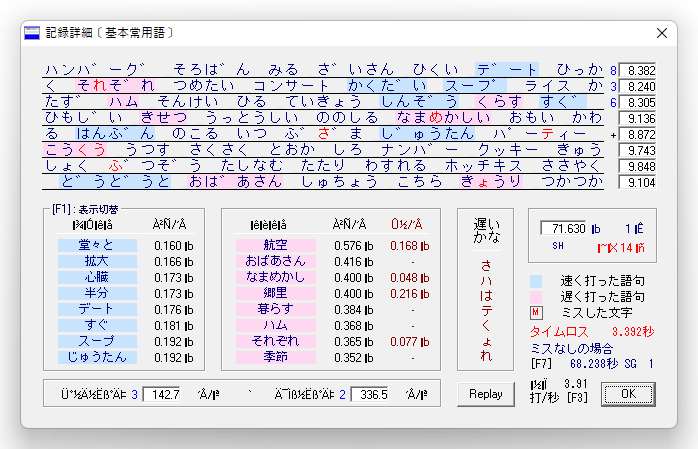
Task: Click the 336.5 value field
Action: click(x=369, y=394)
